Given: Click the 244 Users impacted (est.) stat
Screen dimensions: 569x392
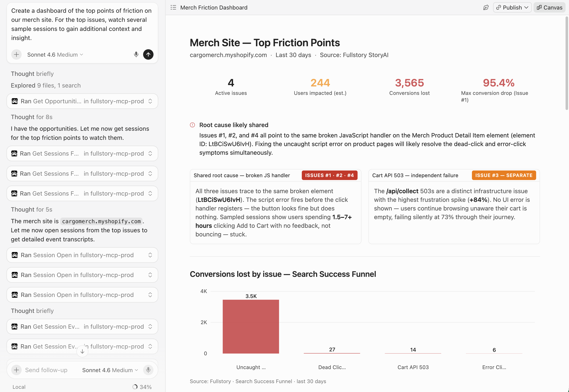Looking at the screenshot, I should (x=320, y=87).
